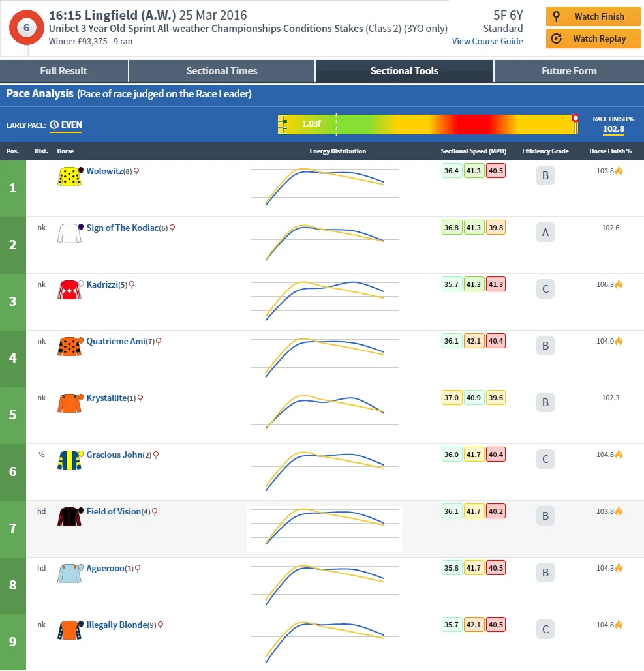Switch to the Sectional Times tab
The width and height of the screenshot is (644, 671).
pyautogui.click(x=221, y=71)
